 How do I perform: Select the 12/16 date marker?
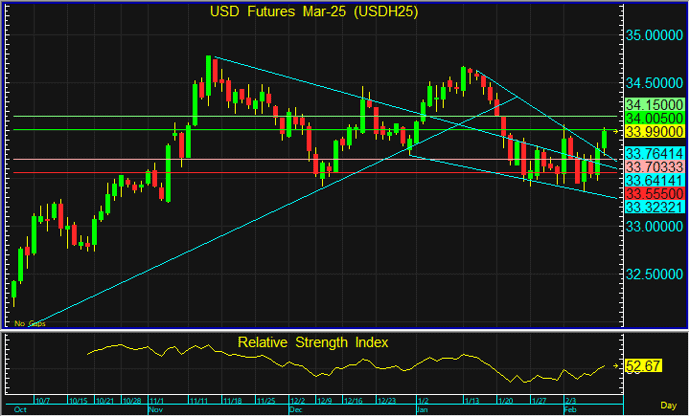coord(353,401)
